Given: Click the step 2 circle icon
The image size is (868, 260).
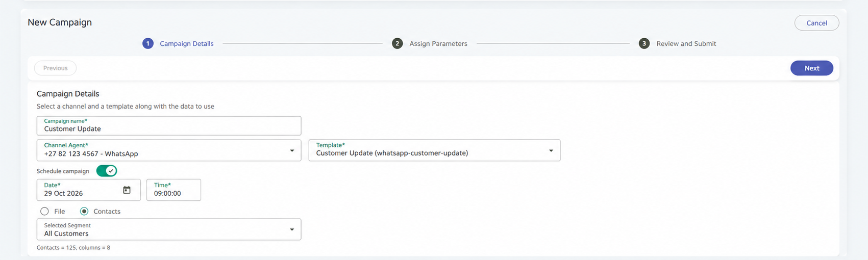Looking at the screenshot, I should [x=398, y=44].
